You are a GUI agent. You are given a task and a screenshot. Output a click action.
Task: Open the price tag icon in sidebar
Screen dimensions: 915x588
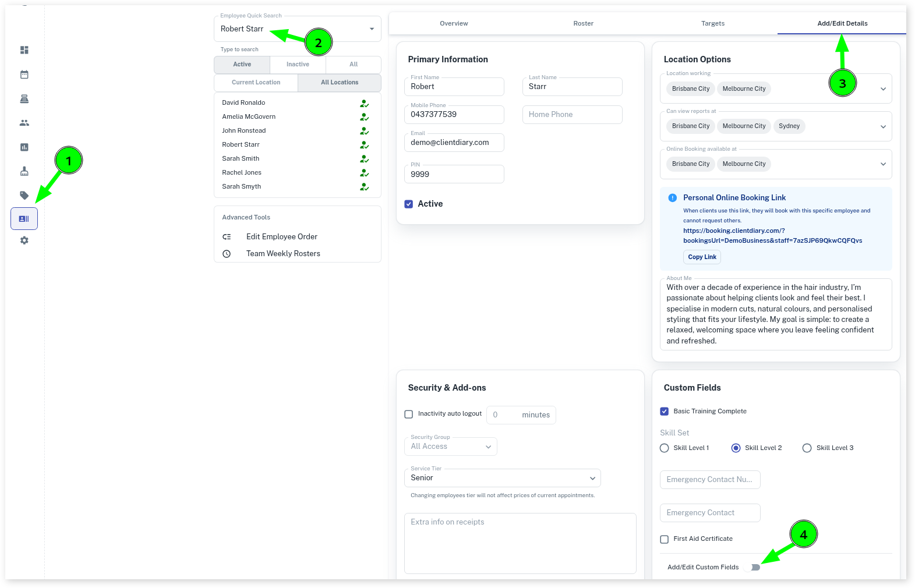click(24, 195)
